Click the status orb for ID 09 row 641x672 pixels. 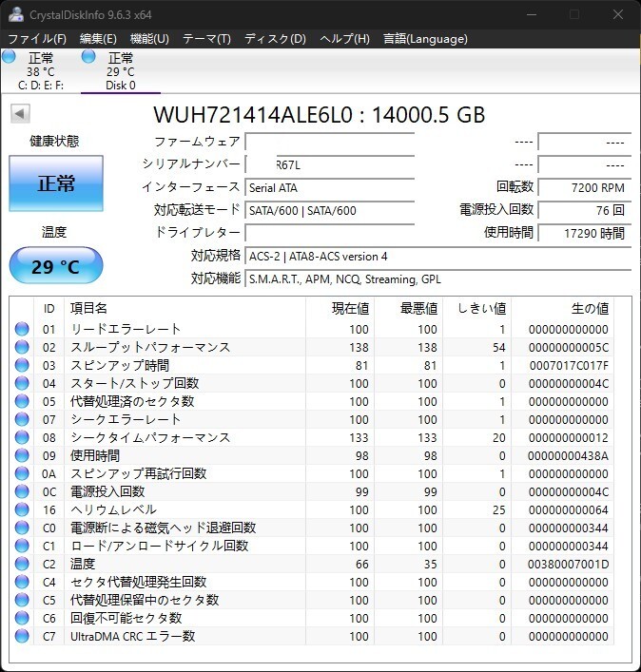[22, 455]
